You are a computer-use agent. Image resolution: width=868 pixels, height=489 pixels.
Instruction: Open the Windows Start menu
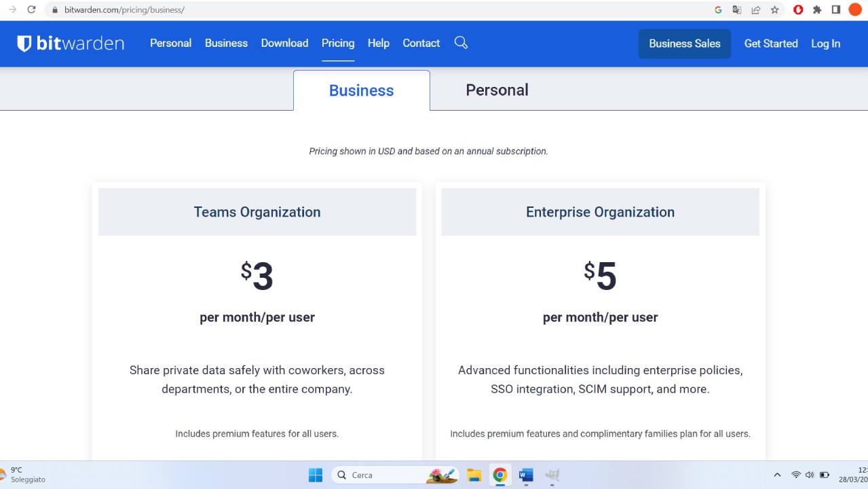pyautogui.click(x=316, y=475)
